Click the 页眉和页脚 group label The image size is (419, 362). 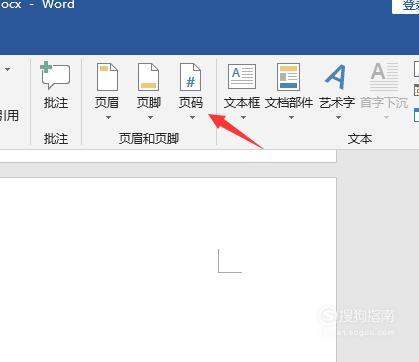point(149,138)
